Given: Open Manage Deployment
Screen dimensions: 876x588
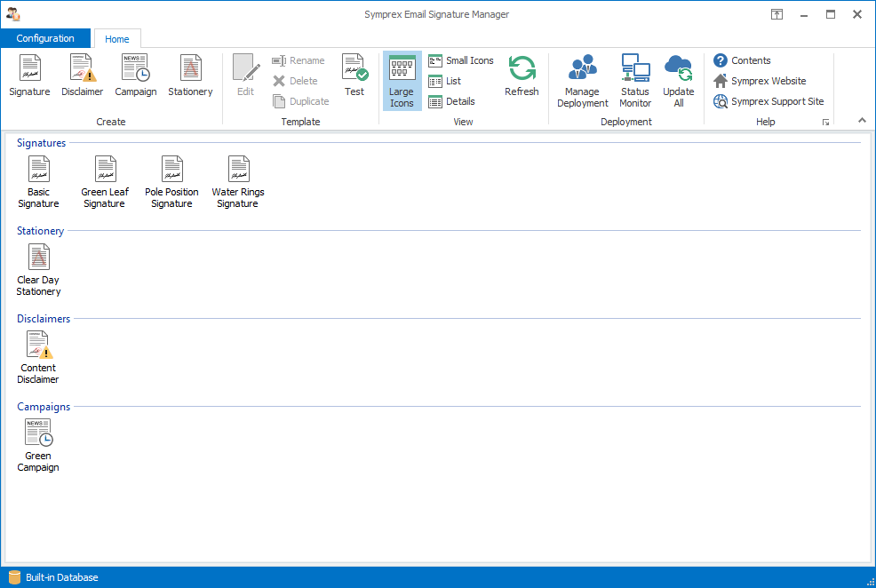Looking at the screenshot, I should tap(583, 81).
